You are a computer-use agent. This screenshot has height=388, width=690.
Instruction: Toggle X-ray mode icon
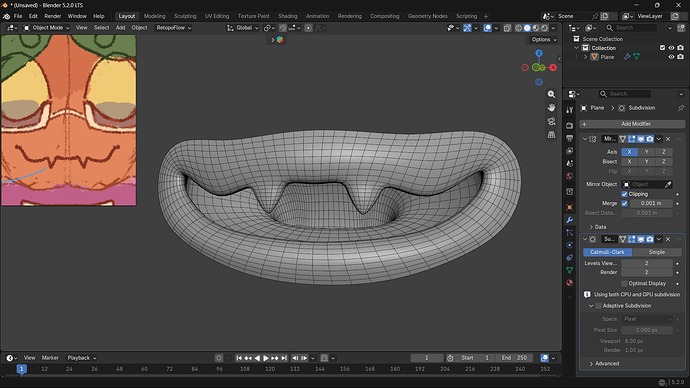(x=507, y=28)
